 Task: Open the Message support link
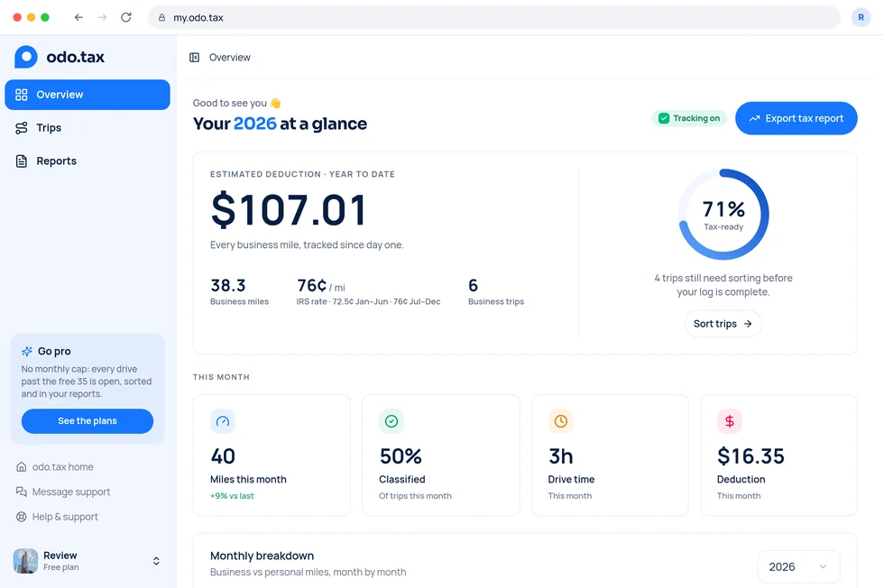[63, 492]
